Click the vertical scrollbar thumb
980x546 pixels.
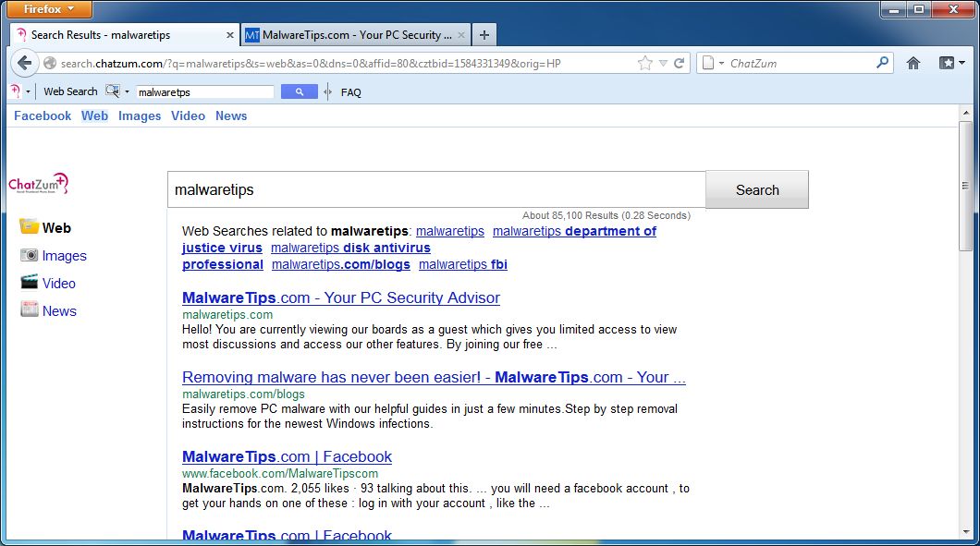965,186
